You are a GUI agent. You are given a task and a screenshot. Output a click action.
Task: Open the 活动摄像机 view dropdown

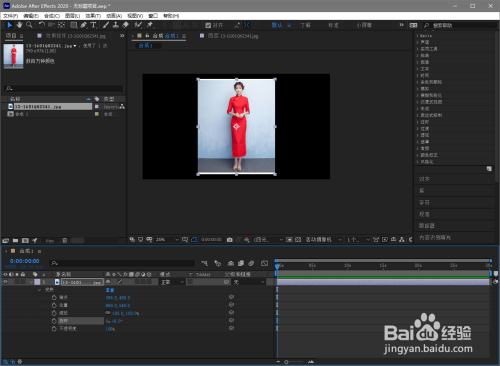click(324, 240)
